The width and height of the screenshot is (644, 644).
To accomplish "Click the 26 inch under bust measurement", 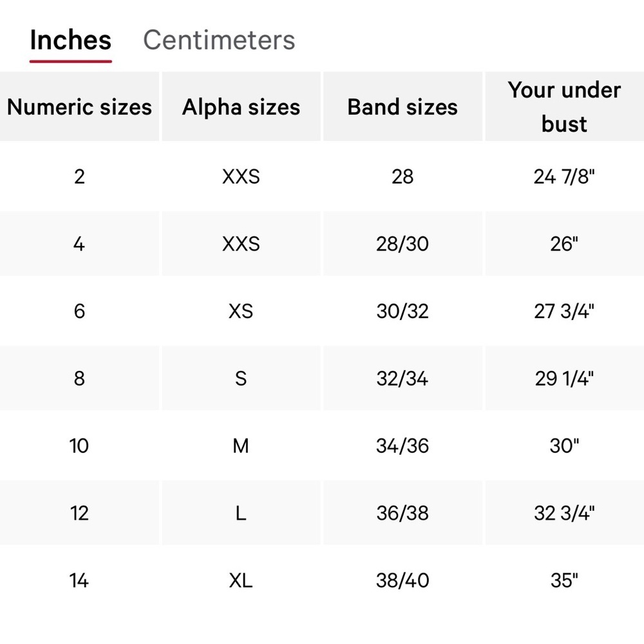I will [x=564, y=244].
